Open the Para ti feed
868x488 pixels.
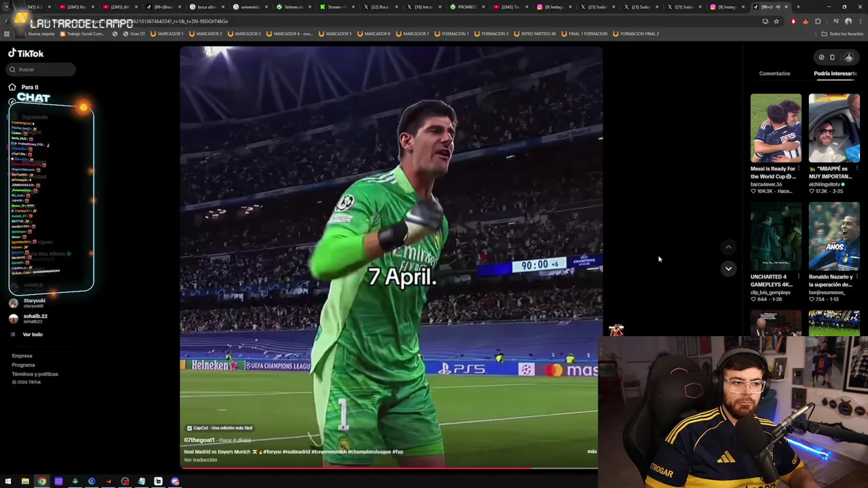[30, 87]
